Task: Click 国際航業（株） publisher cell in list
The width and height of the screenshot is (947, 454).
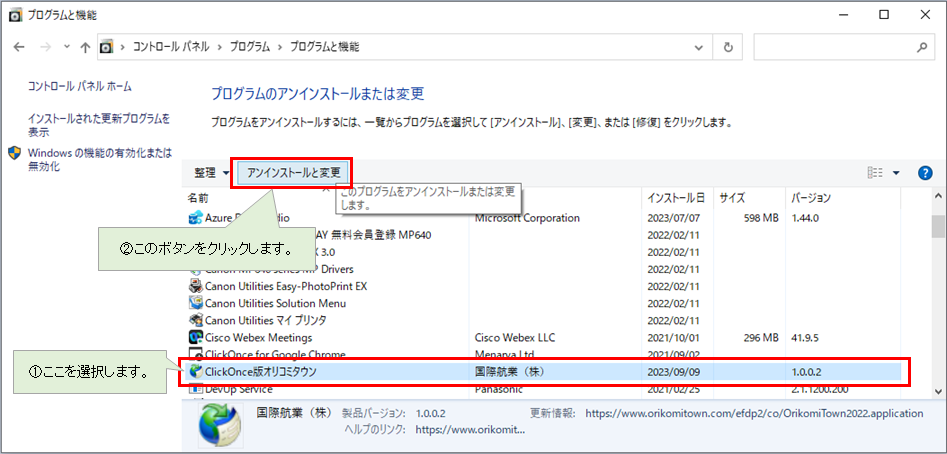Action: 510,372
